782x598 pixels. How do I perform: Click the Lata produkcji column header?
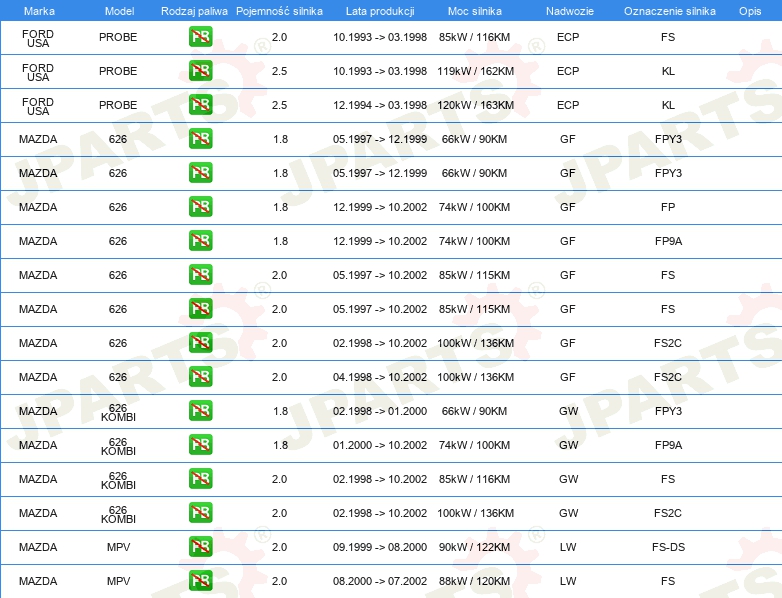coord(380,11)
